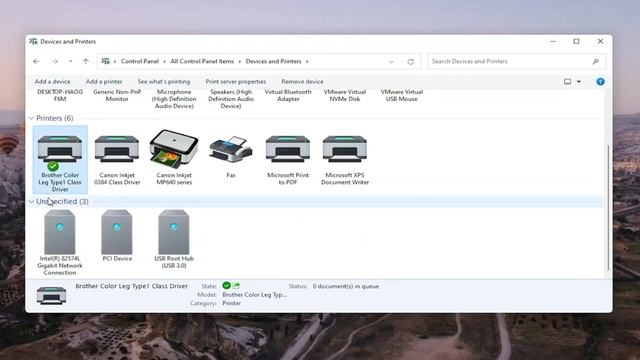This screenshot has height=360, width=640.
Task: Open the view options dropdown arrow
Action: point(579,82)
